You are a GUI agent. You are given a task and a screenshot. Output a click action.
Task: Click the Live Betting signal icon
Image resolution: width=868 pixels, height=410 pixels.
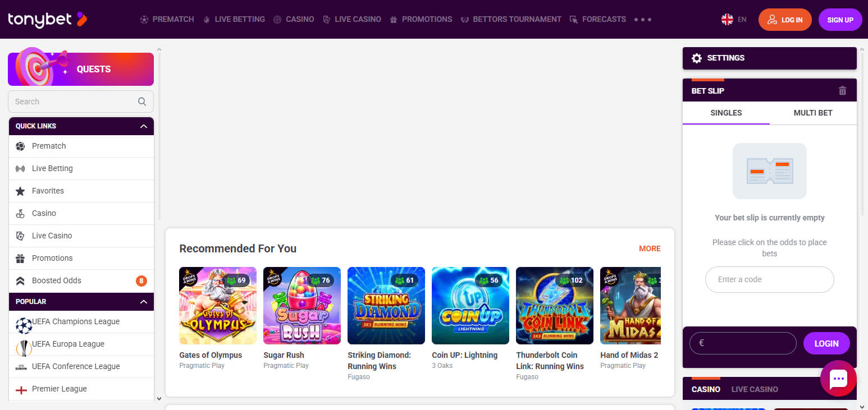click(20, 168)
